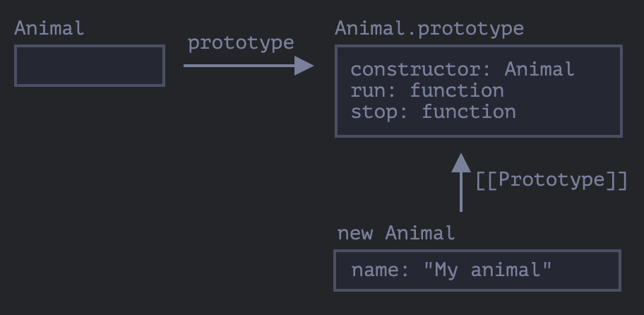Viewport: 644px width, 315px height.
Task: Select the empty Animal box
Action: pyautogui.click(x=90, y=66)
